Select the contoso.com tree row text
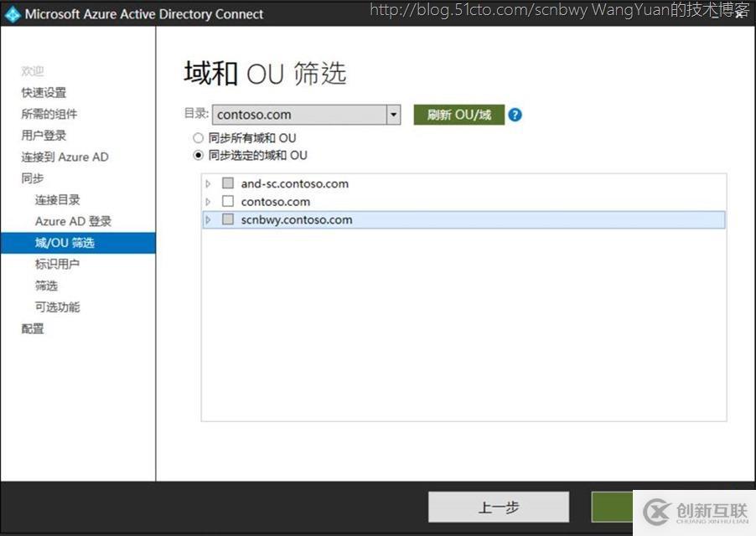756x536 pixels. (275, 202)
